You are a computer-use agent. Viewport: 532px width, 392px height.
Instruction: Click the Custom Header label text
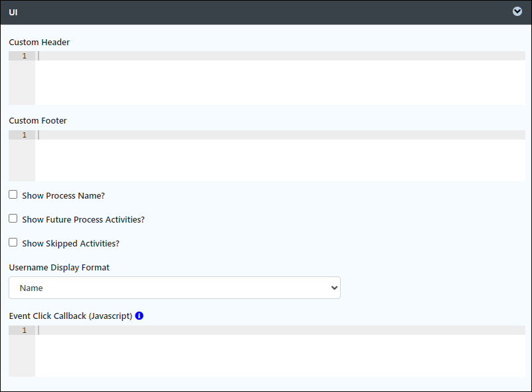pyautogui.click(x=39, y=42)
